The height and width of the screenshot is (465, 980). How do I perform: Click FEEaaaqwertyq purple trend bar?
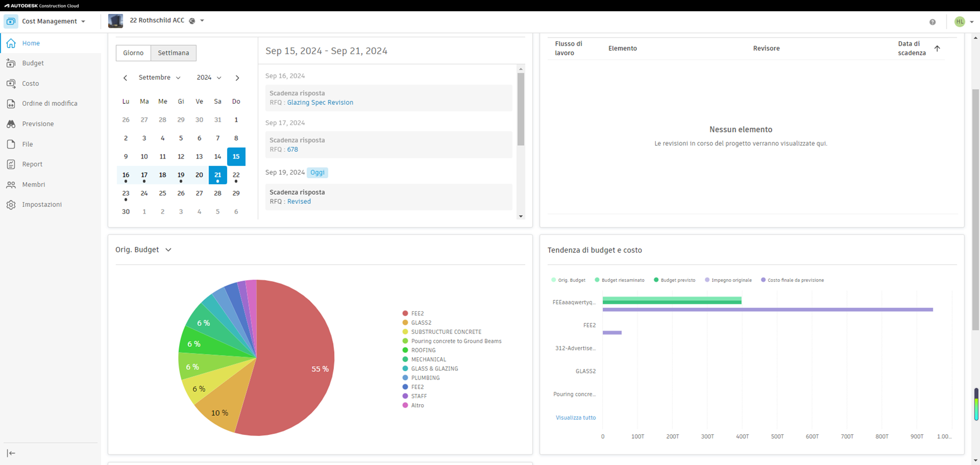[768, 310]
